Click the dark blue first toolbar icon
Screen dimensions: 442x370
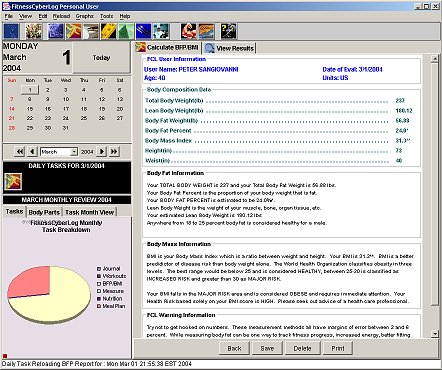(x=11, y=31)
